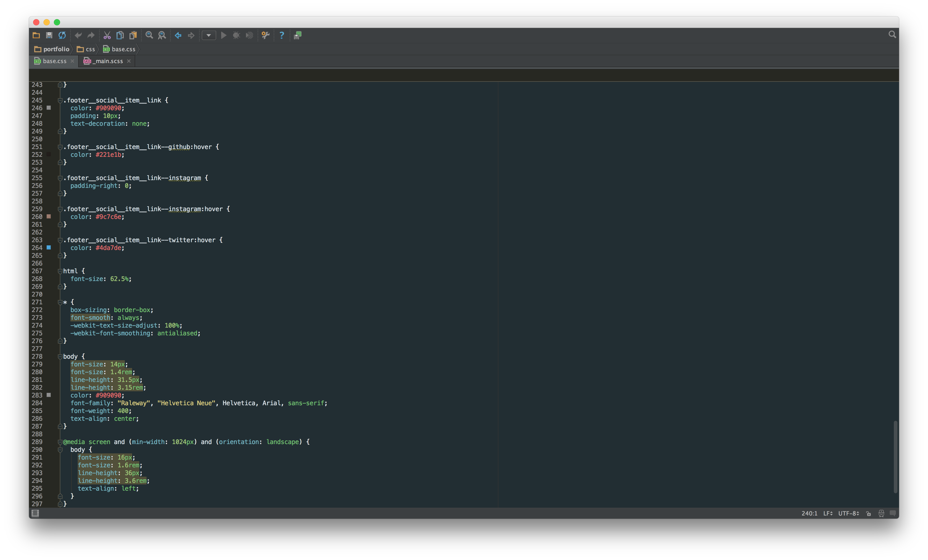Click the Replace magnifier-A icon
Screen dimensions: 928x560
(x=162, y=35)
